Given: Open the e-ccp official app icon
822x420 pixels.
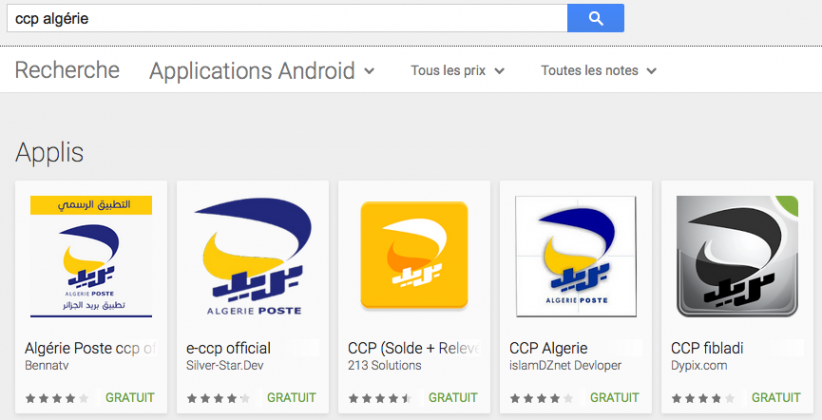Looking at the screenshot, I should pos(253,256).
